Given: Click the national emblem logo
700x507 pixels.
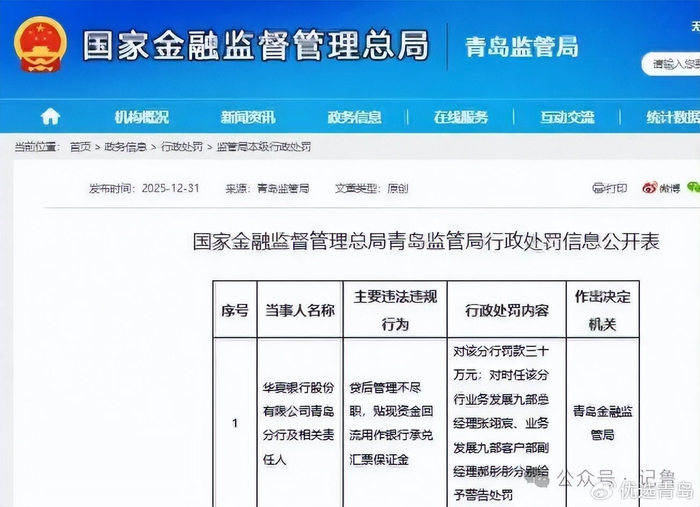Looking at the screenshot, I should click(40, 45).
